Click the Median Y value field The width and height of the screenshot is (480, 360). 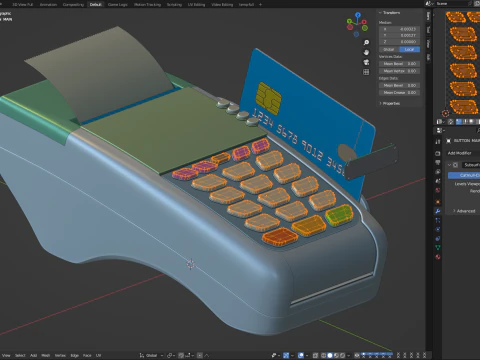[399, 35]
